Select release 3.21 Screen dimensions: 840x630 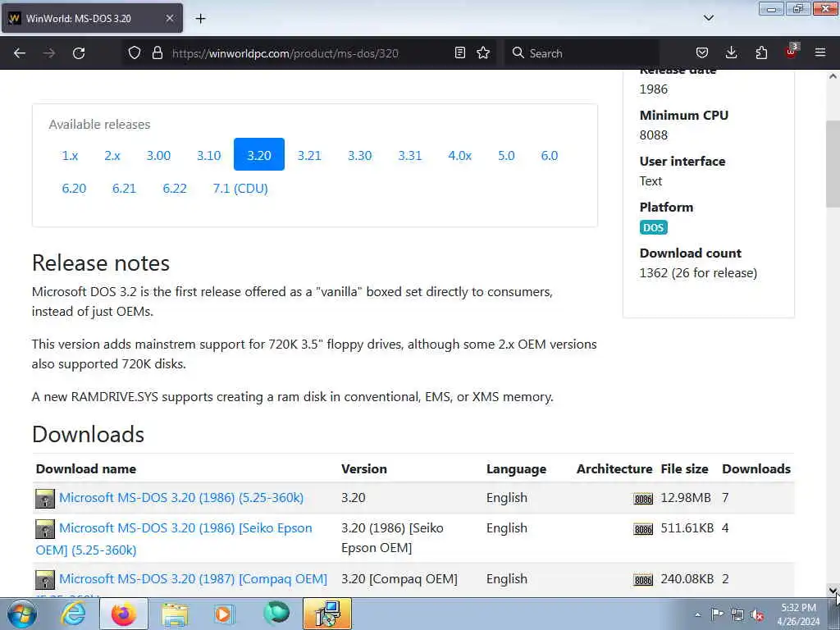point(309,155)
